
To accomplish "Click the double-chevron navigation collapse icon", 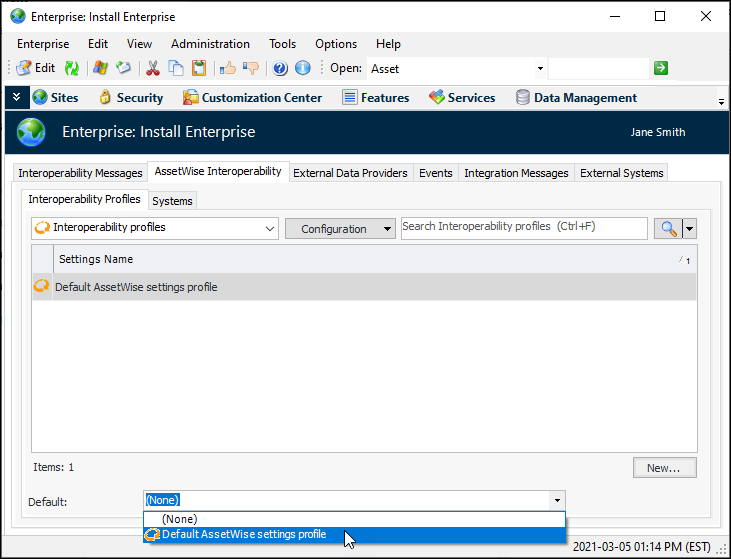I will pos(17,97).
